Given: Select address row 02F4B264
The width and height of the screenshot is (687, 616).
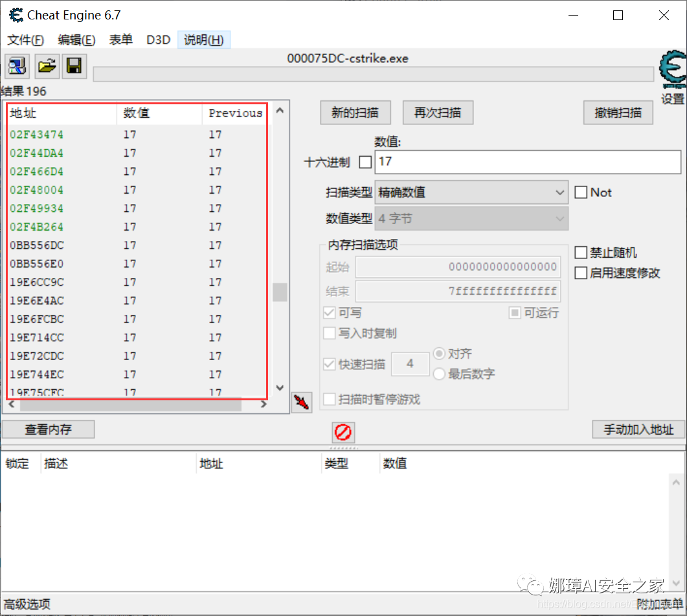Looking at the screenshot, I should point(137,227).
